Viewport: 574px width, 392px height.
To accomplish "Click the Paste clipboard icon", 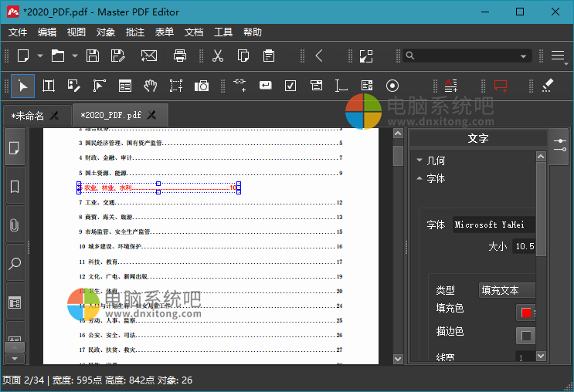I will click(269, 56).
